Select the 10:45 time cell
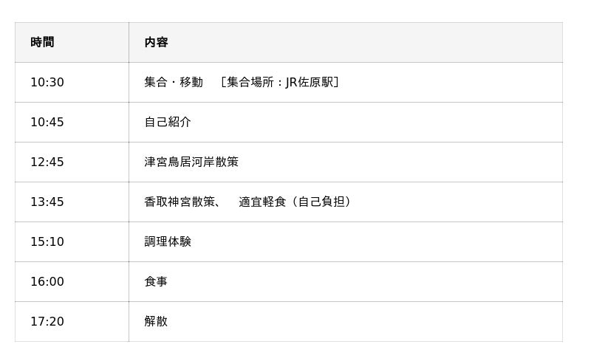Screen dimensions: 591x364 click(x=47, y=123)
